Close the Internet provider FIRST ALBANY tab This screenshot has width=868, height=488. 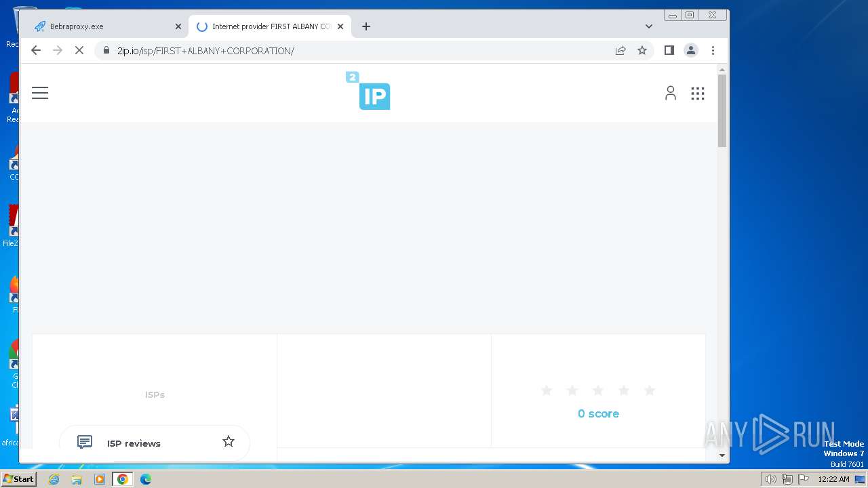point(340,26)
